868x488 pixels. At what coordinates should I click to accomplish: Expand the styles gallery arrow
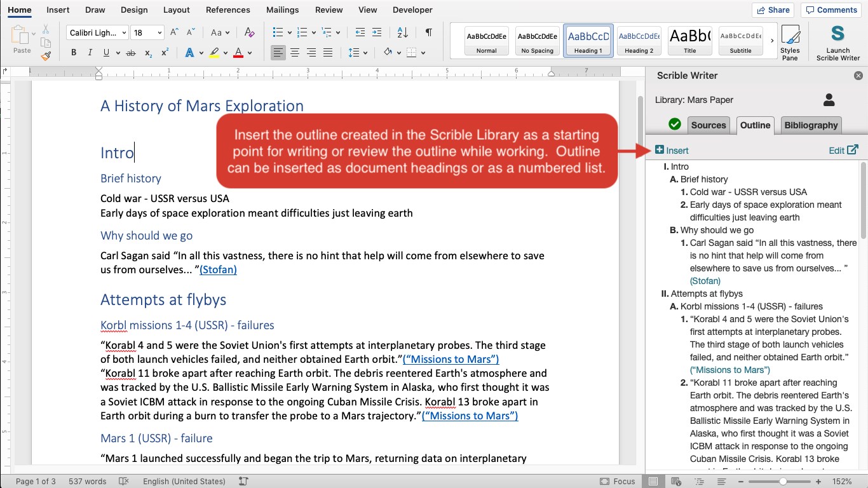772,41
